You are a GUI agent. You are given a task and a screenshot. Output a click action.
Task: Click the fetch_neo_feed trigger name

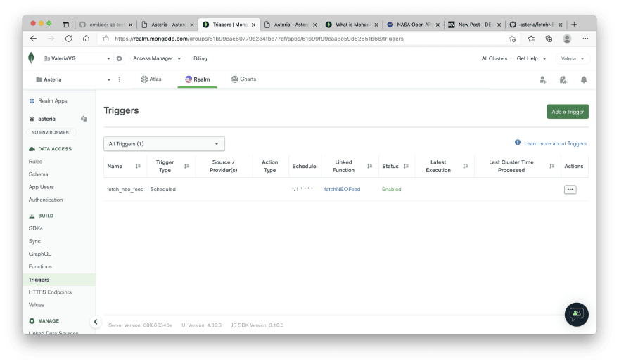tap(125, 189)
